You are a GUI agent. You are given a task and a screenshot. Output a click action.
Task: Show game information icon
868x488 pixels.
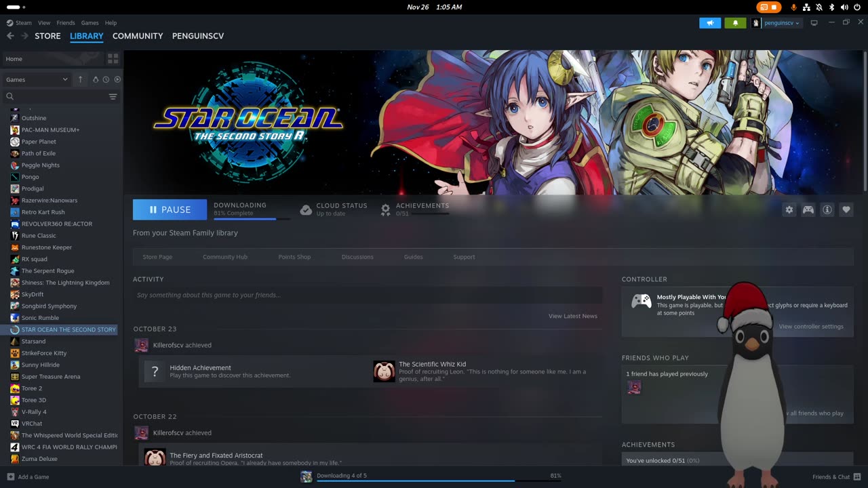point(827,210)
